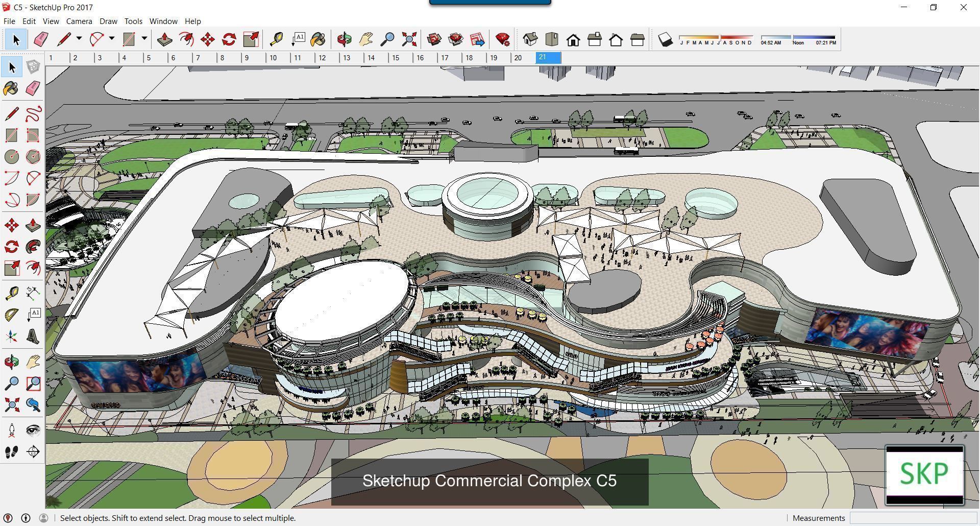Switch to scene tab 15

pos(401,58)
